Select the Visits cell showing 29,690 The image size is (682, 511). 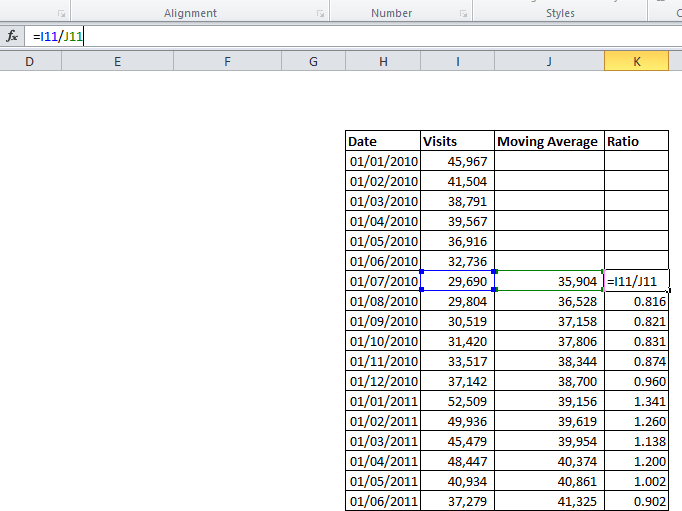click(x=457, y=281)
